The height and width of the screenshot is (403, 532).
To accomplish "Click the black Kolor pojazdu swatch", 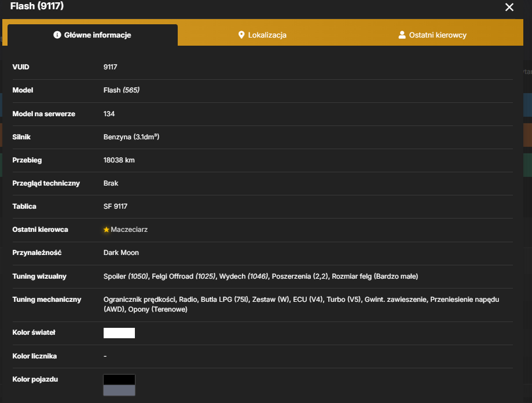I will pos(119,380).
